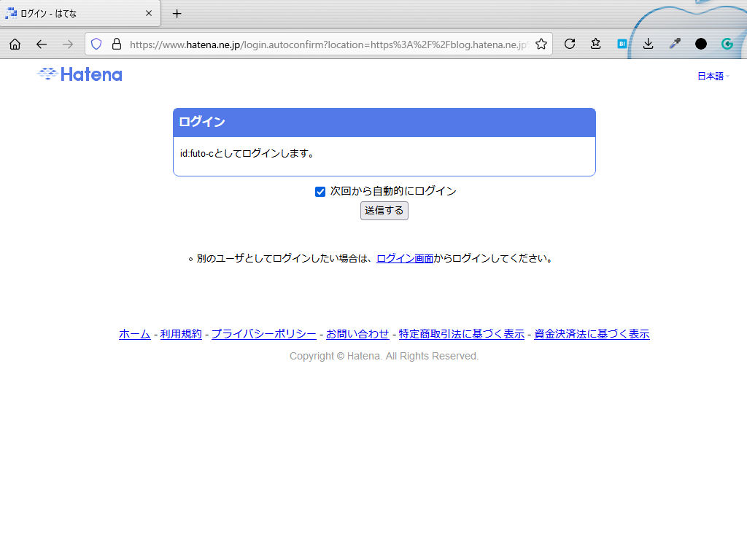Open the green Grammarly extension icon
Screen dimensions: 747x560
click(727, 44)
